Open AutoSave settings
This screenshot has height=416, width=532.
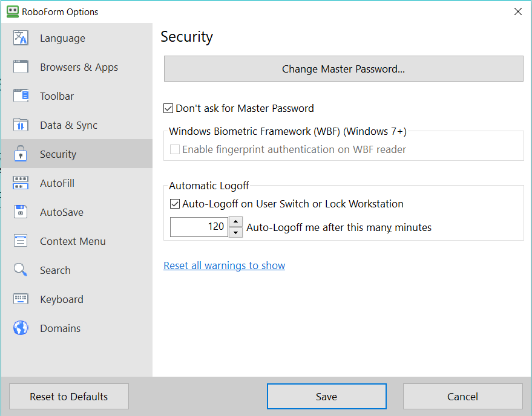tap(77, 212)
